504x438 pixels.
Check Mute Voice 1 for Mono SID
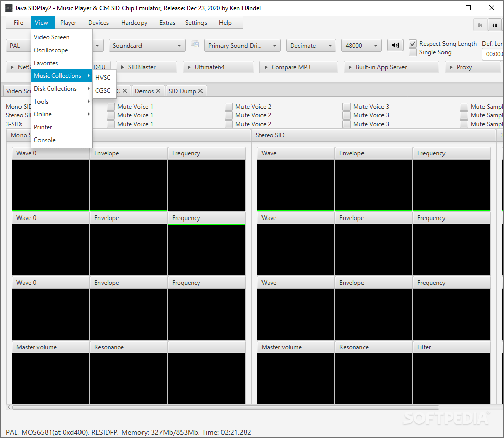[111, 107]
